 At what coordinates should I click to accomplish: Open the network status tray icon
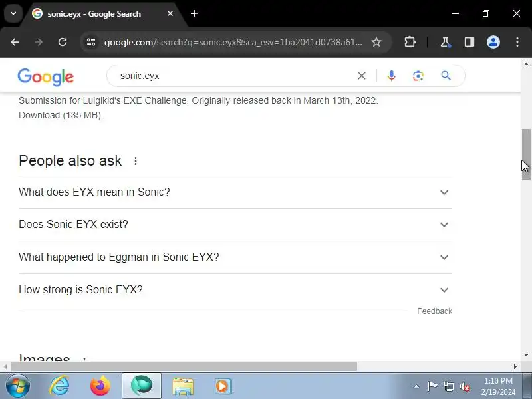[449, 386]
